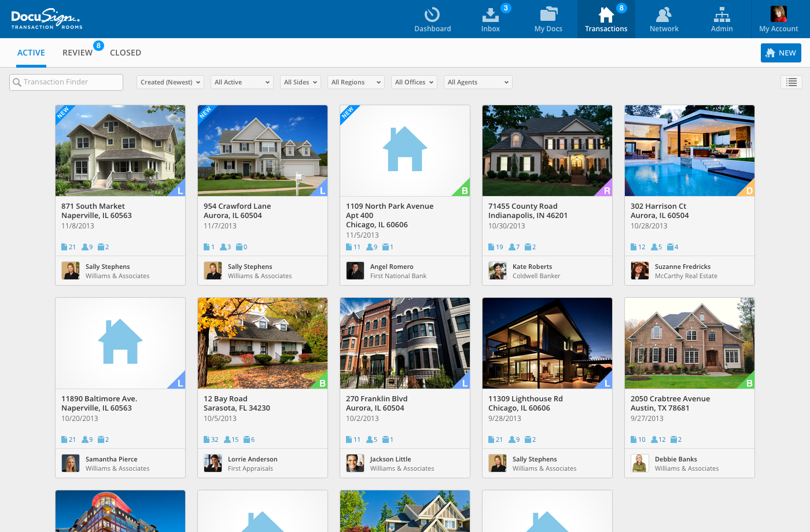Open the Dashboard page

click(x=432, y=19)
